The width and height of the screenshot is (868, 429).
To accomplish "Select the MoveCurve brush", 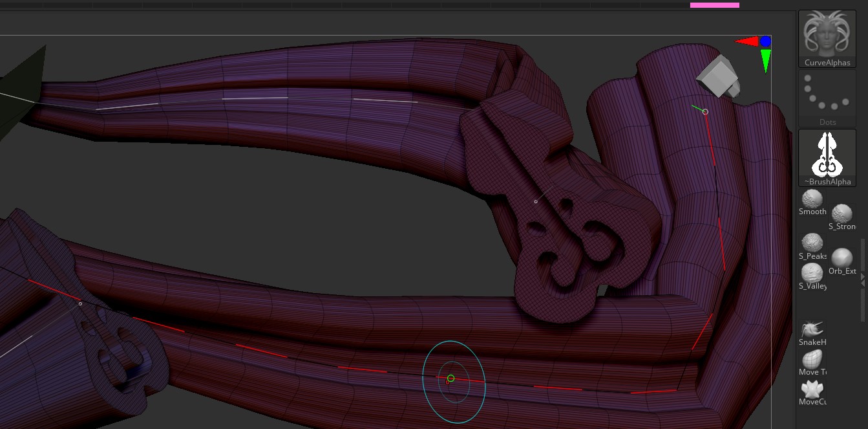I will point(812,392).
